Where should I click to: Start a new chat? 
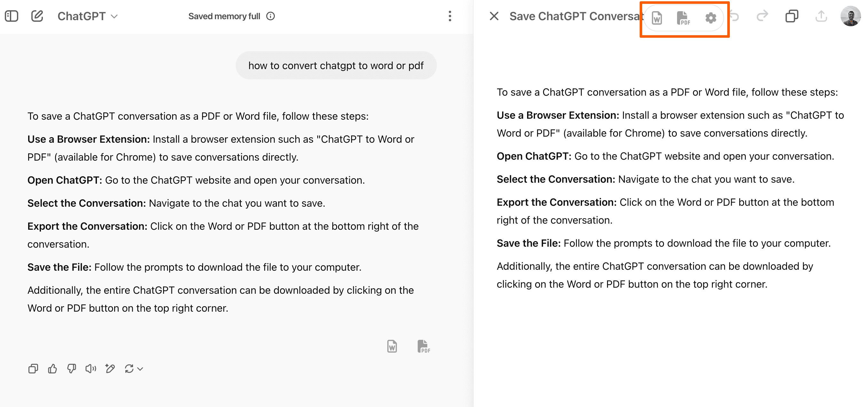[x=37, y=16]
